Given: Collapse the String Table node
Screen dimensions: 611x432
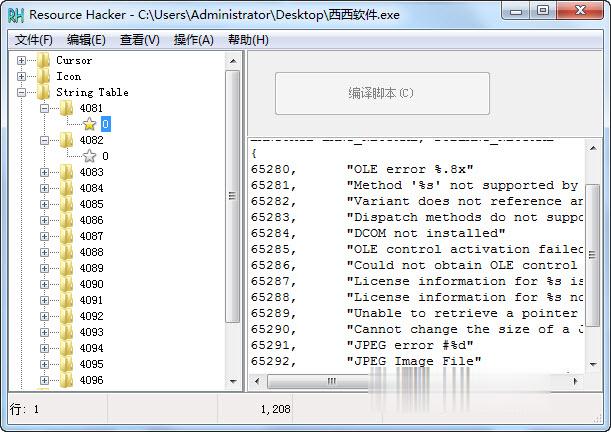Looking at the screenshot, I should pos(21,92).
